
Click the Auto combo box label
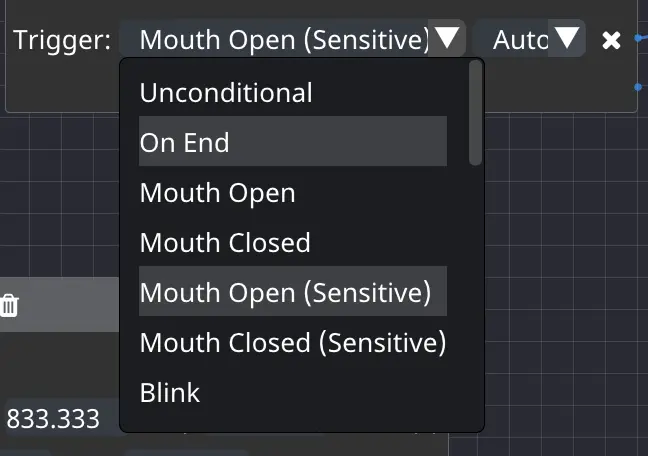520,40
